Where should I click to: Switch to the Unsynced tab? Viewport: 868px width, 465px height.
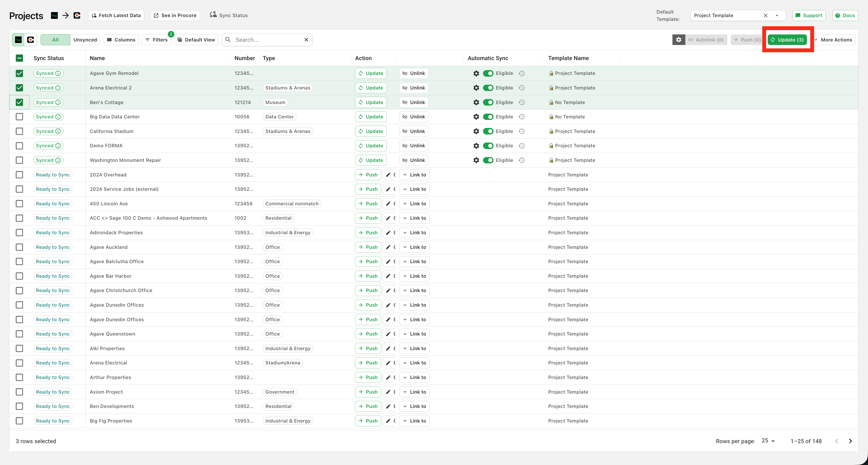pyautogui.click(x=85, y=40)
